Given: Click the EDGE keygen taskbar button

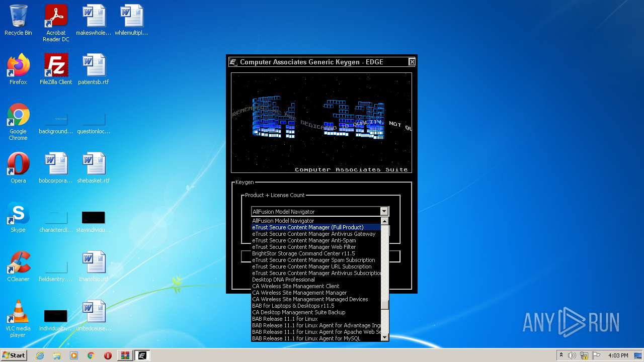Looking at the screenshot, I should (x=142, y=355).
